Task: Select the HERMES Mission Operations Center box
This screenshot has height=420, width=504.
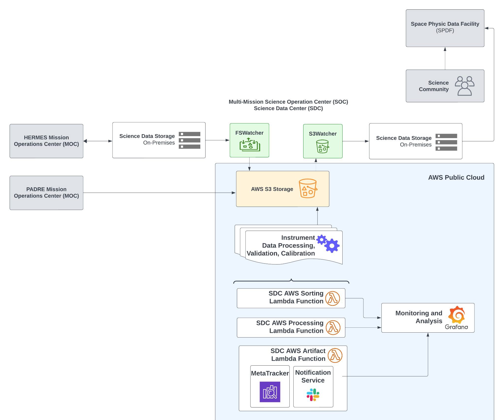Action: pyautogui.click(x=47, y=141)
